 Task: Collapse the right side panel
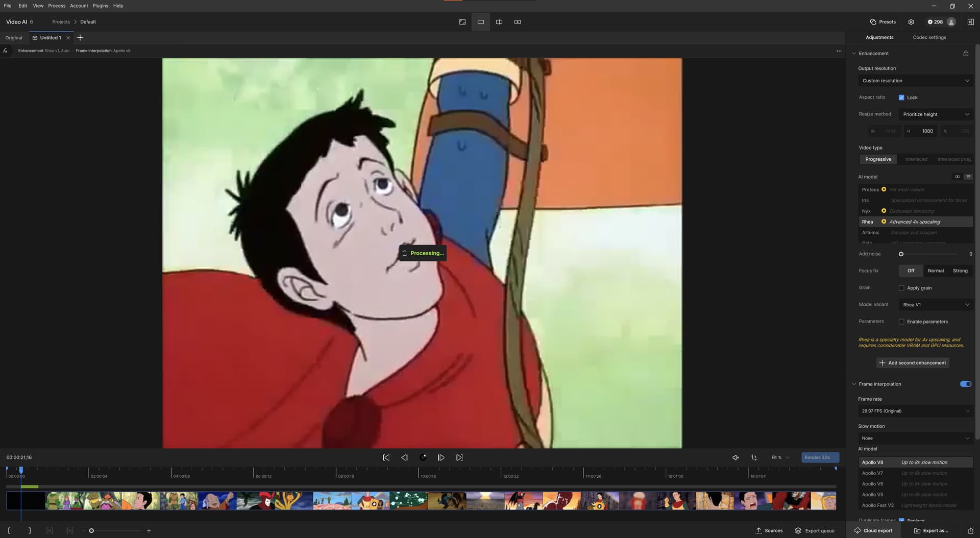pyautogui.click(x=970, y=22)
